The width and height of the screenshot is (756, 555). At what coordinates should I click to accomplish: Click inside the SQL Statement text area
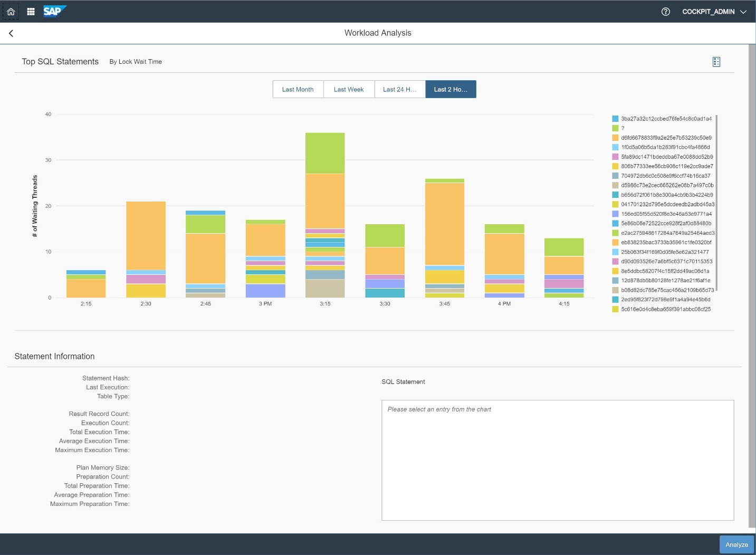pyautogui.click(x=557, y=459)
